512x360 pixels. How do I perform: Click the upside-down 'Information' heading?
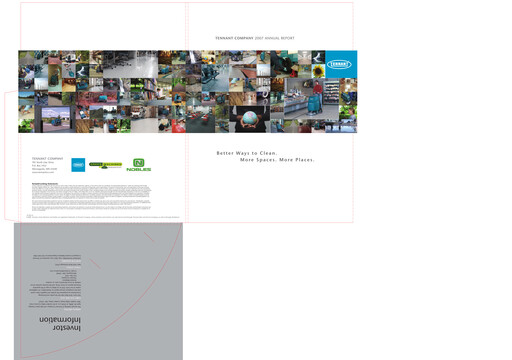tap(60, 320)
